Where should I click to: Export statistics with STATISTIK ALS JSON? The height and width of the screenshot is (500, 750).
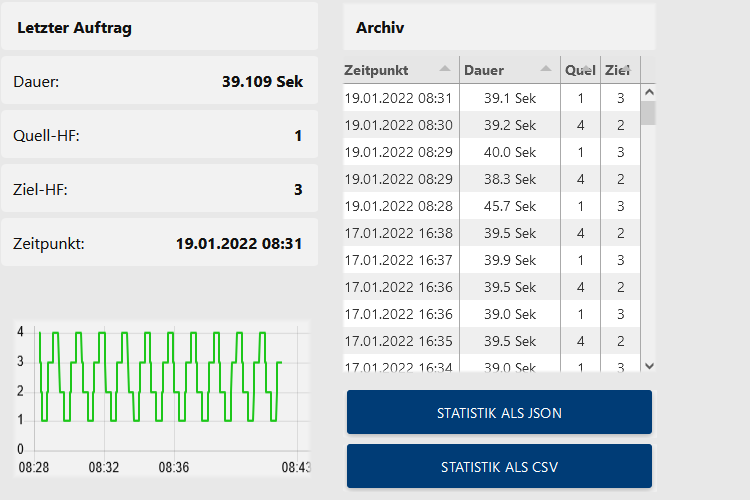(499, 413)
